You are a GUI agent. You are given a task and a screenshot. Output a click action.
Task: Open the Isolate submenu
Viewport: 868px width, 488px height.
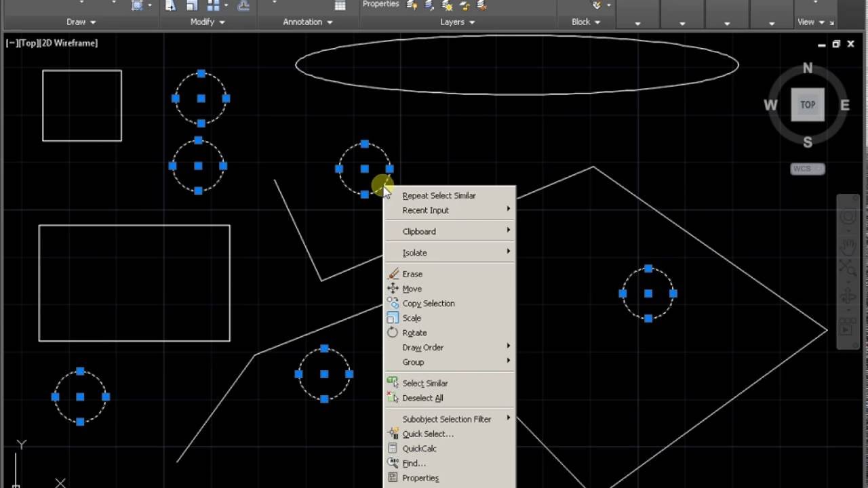pyautogui.click(x=450, y=253)
